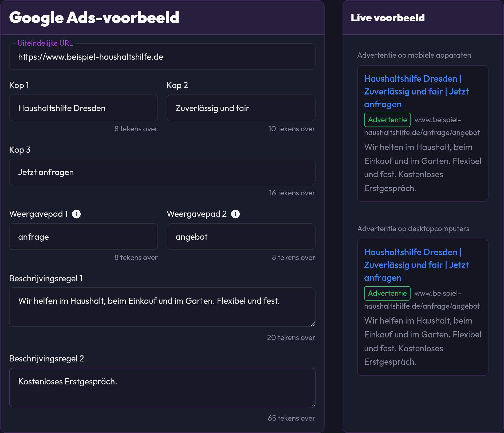This screenshot has width=504, height=433.
Task: Click the 'Advertentie op desktopcomputers' label
Action: (x=413, y=229)
